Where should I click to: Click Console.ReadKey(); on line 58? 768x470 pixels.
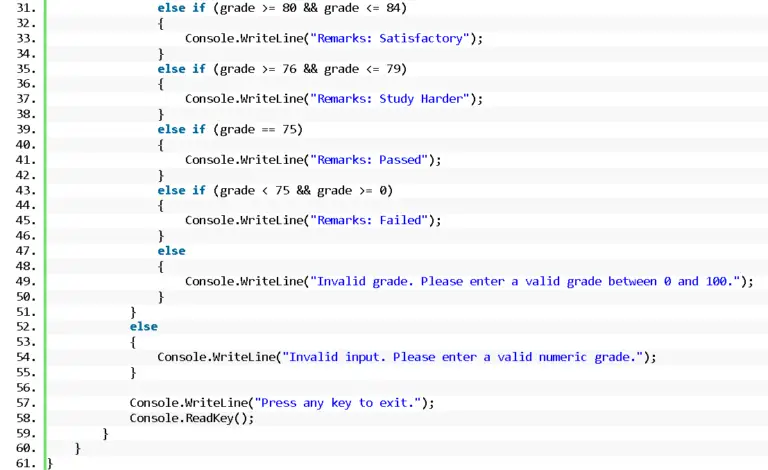(x=192, y=418)
